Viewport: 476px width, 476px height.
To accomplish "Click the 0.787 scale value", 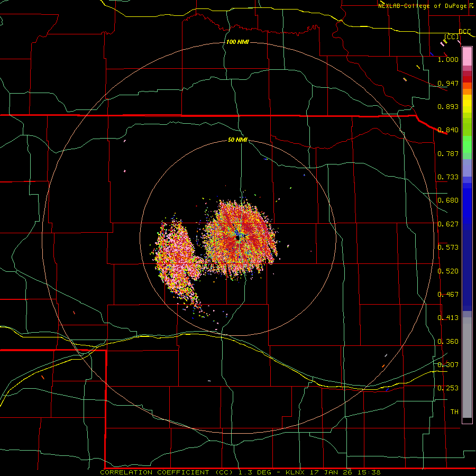I will (x=448, y=153).
